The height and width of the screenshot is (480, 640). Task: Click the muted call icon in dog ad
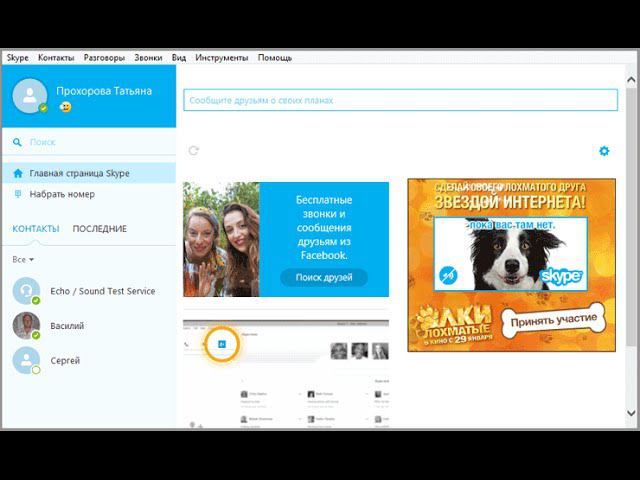click(x=448, y=275)
